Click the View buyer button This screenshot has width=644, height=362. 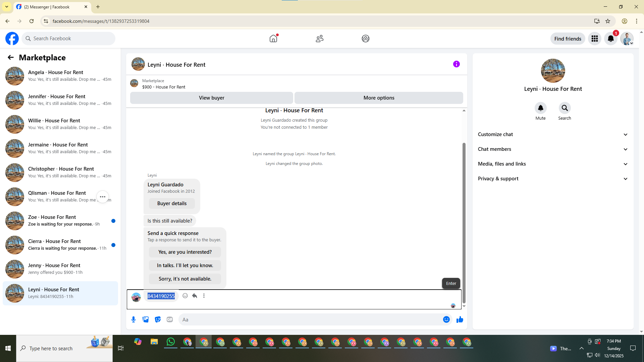211,98
